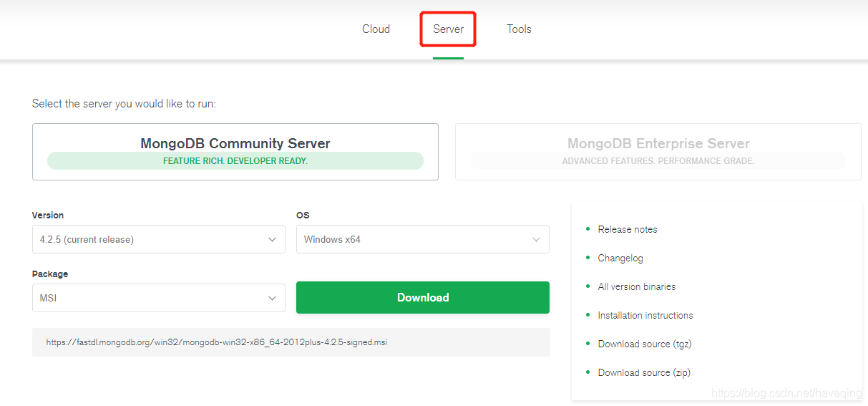Expand the Package dropdown chevron
868x406 pixels.
pyautogui.click(x=272, y=299)
